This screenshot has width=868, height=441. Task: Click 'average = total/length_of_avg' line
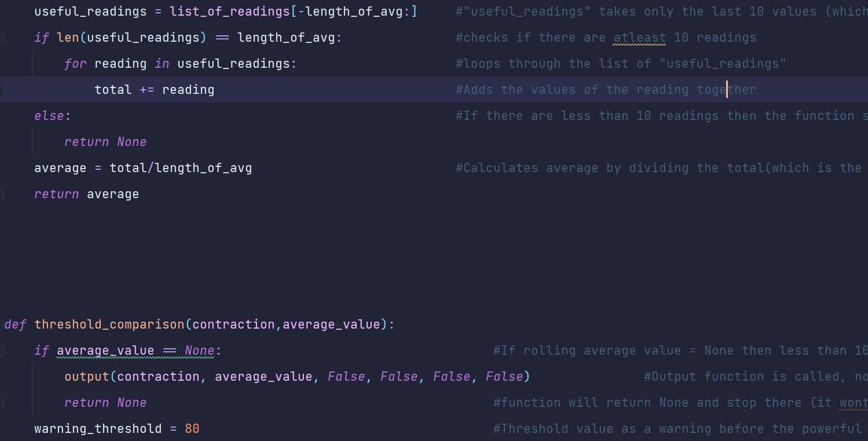[x=143, y=168]
